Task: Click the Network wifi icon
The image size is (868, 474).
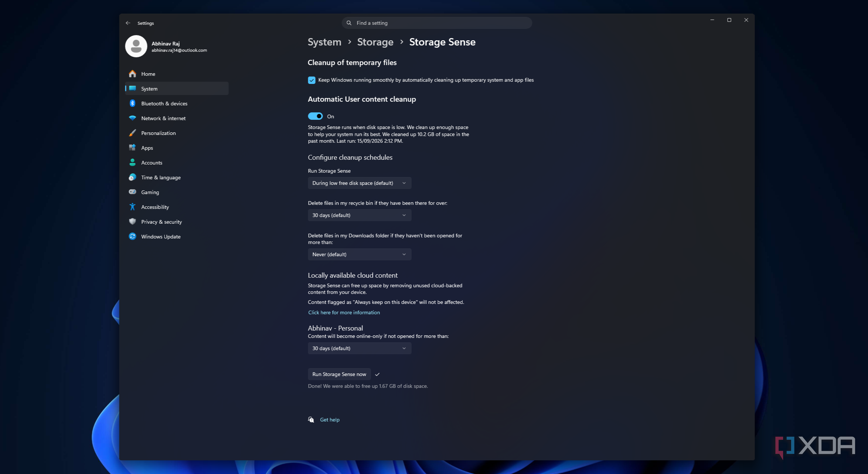Action: click(x=132, y=118)
